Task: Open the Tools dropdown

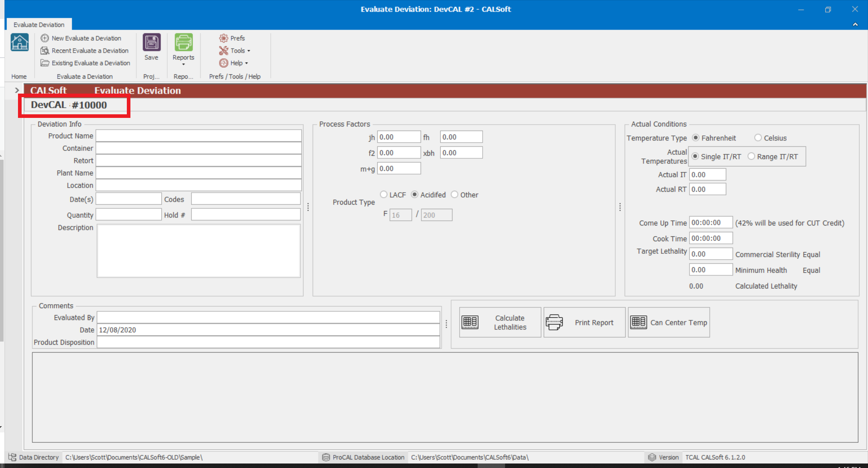Action: 234,51
